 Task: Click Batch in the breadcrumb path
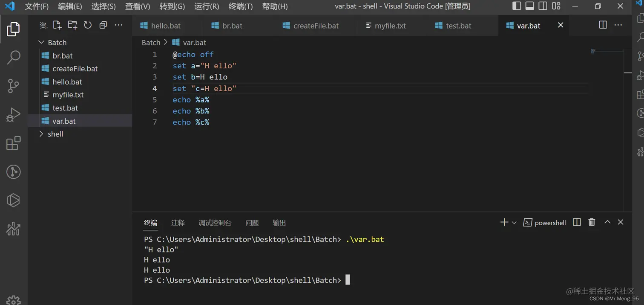[151, 43]
